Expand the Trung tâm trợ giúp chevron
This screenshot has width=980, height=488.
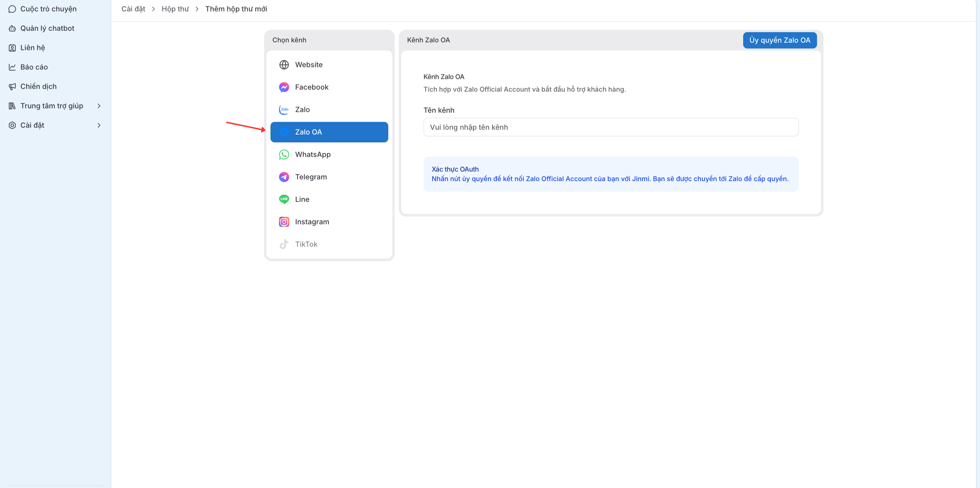click(99, 106)
